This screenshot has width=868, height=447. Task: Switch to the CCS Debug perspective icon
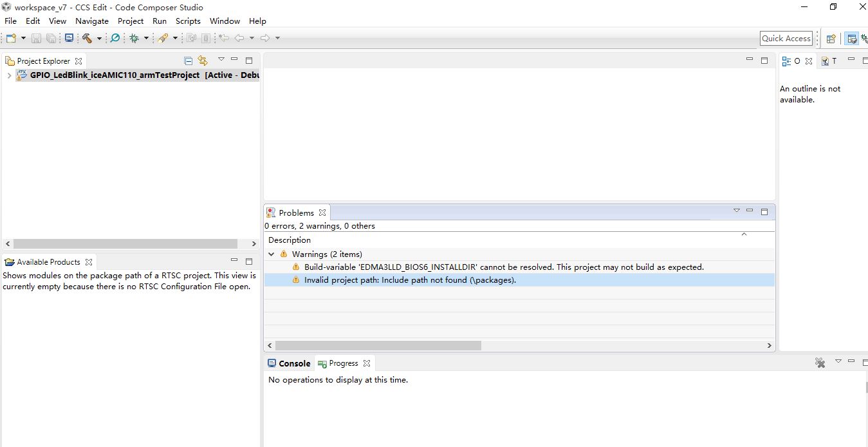(864, 39)
